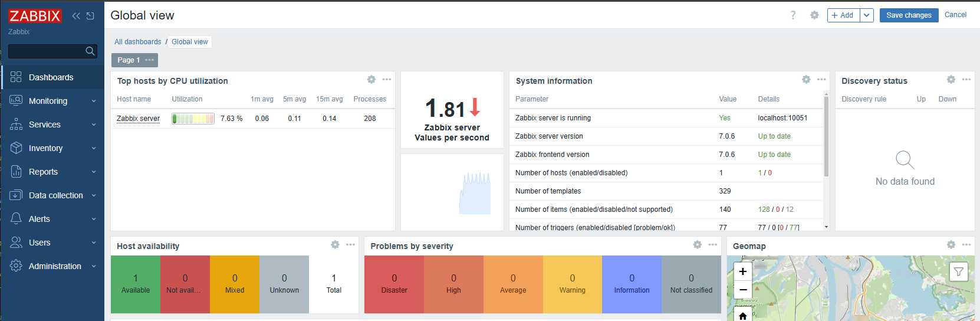Viewport: 980px width, 321px height.
Task: Click the Zabbix logo
Action: click(35, 16)
